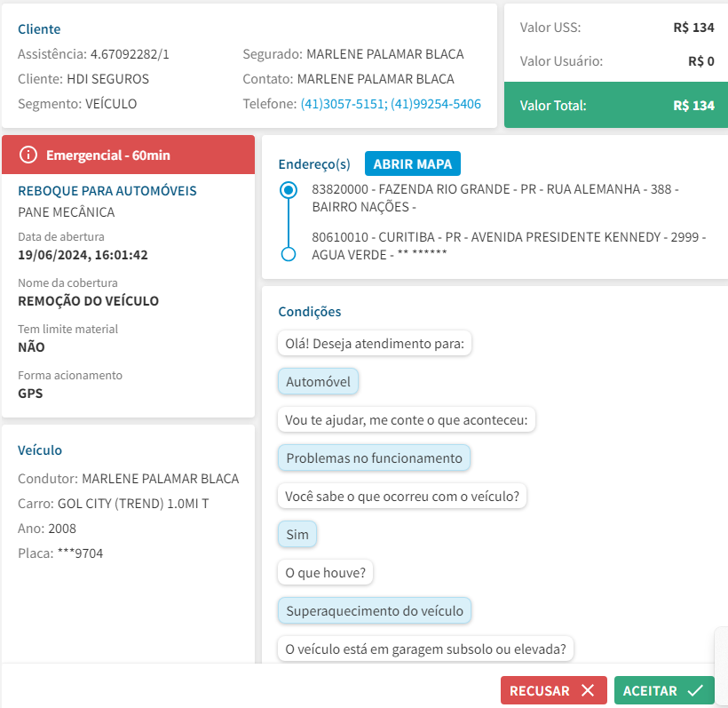This screenshot has width=728, height=708.
Task: Click phone number (41)3057-5151
Action: click(343, 104)
